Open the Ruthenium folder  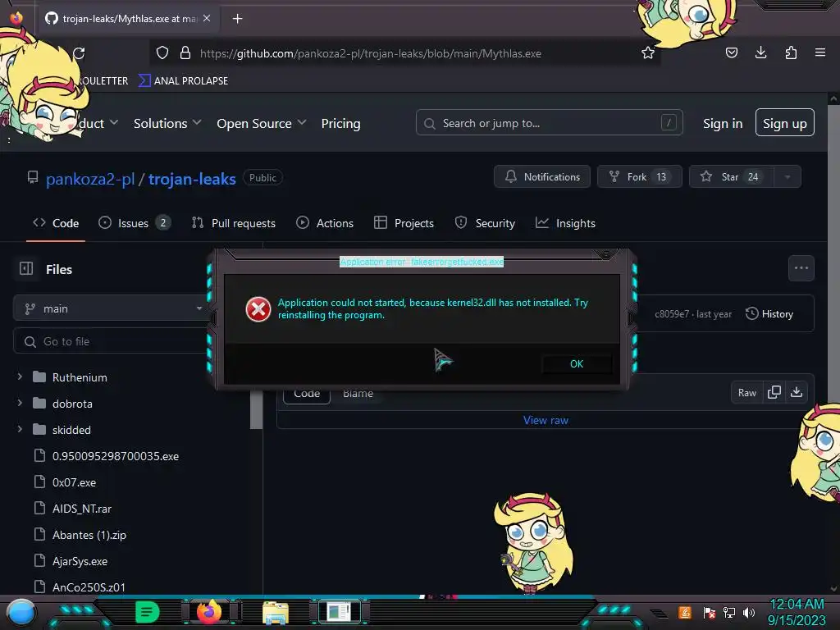[x=80, y=377]
